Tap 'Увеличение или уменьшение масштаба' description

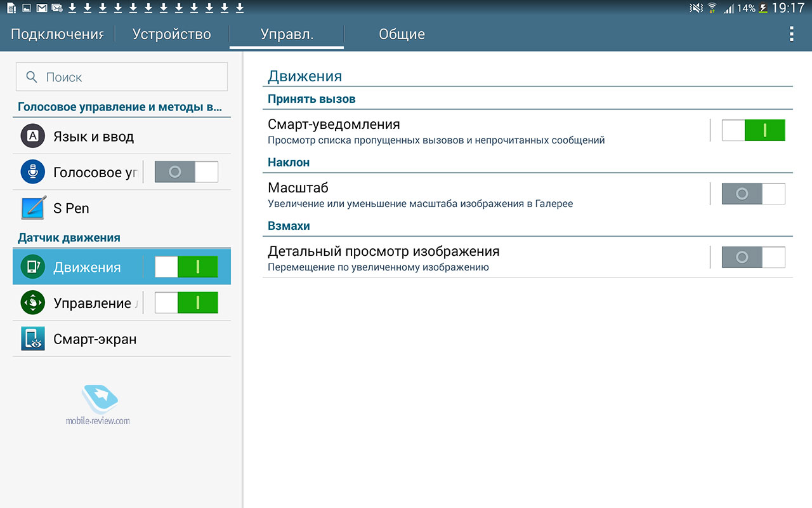coord(420,204)
